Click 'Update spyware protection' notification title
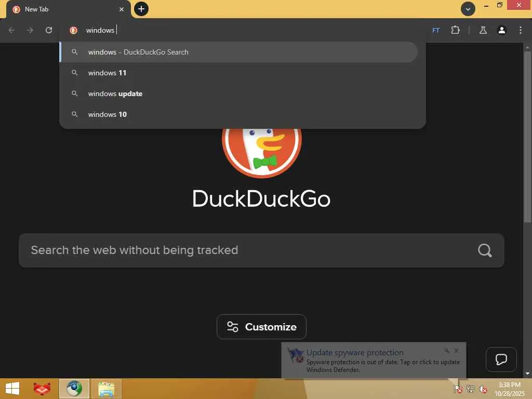This screenshot has width=532, height=399. point(355,353)
